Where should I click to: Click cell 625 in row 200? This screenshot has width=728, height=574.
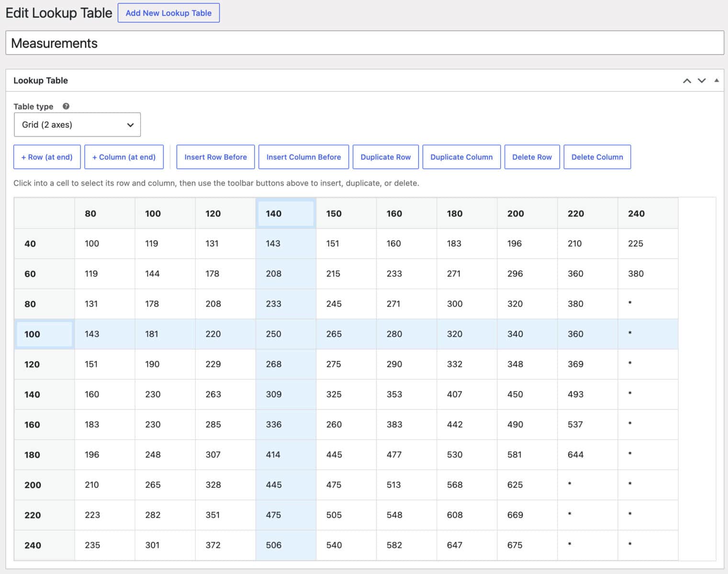tap(527, 485)
